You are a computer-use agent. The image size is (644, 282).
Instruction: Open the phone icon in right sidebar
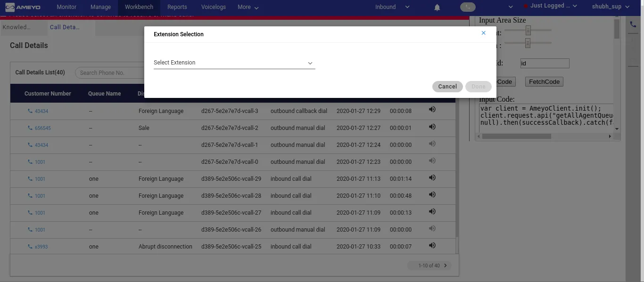tap(633, 24)
